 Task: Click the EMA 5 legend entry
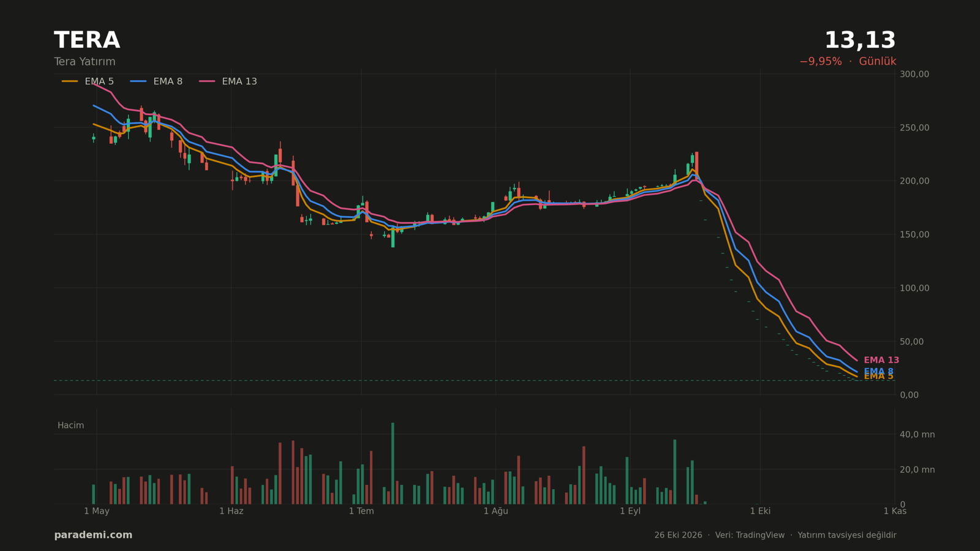coord(88,81)
